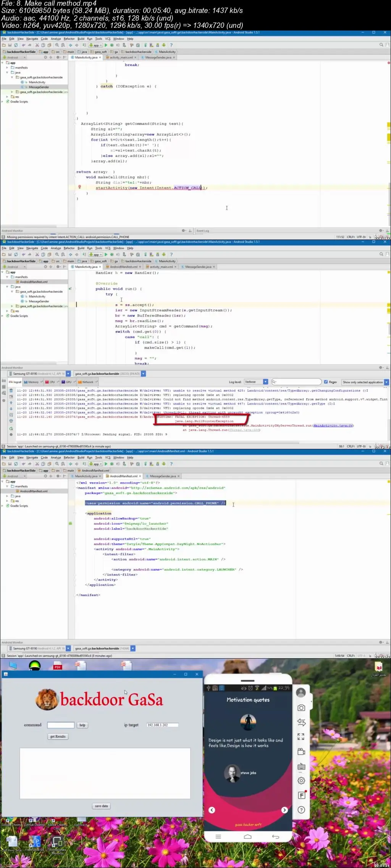The width and height of the screenshot is (391, 868).
Task: Tap the phone's menu navigation button
Action: pos(218,837)
